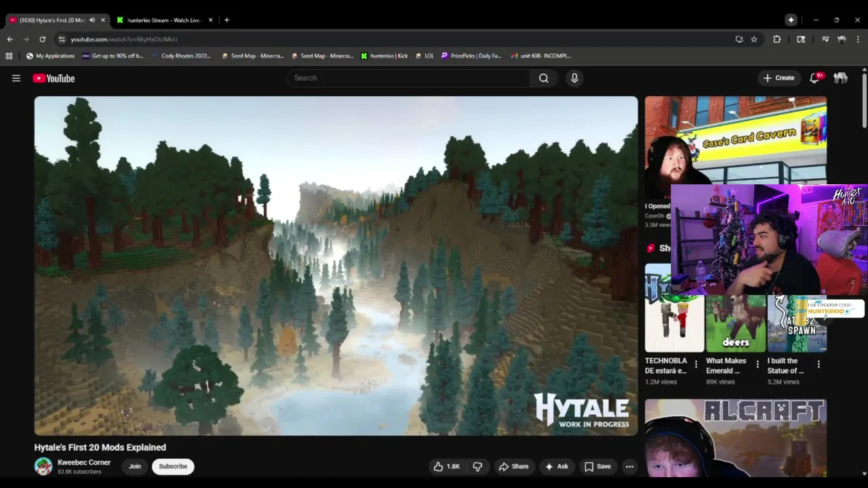
Task: Open Get up to 90% off bookmark
Action: 113,56
